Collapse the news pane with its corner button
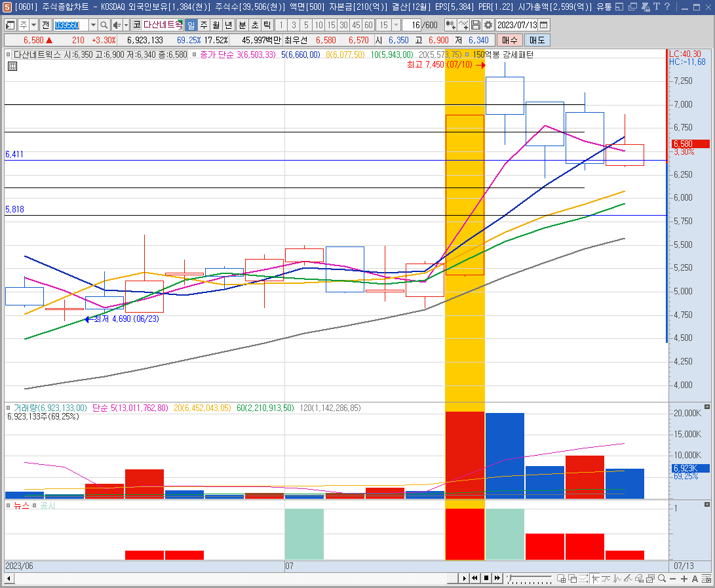715x588 pixels. pos(706,505)
